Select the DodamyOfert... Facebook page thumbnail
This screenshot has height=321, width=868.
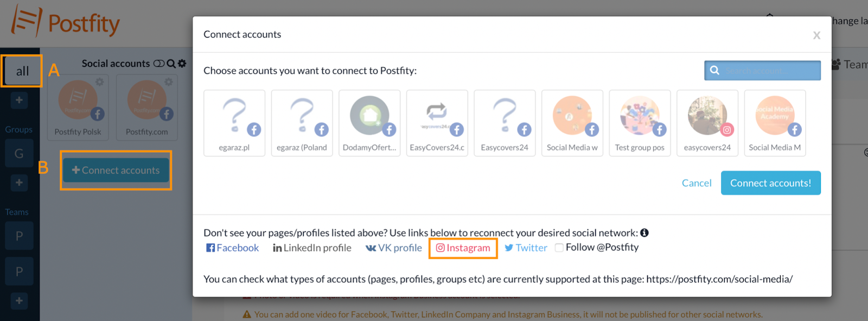pos(369,123)
